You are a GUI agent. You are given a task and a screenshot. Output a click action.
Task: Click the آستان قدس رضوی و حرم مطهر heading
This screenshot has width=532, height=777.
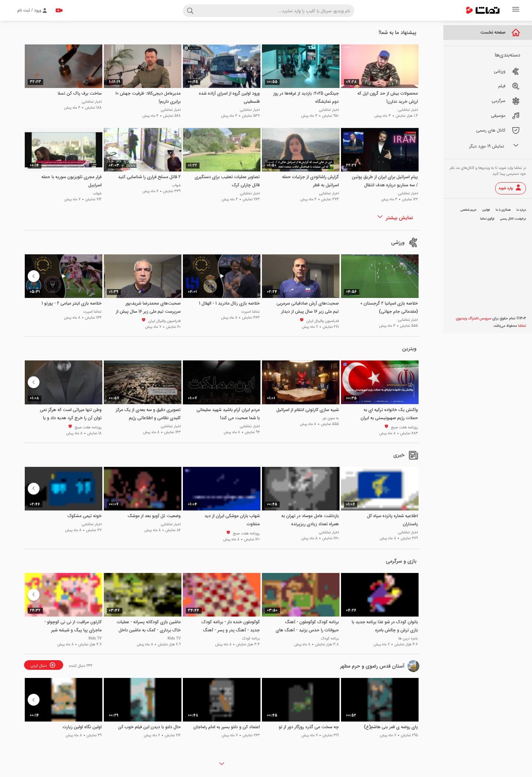pos(372,666)
